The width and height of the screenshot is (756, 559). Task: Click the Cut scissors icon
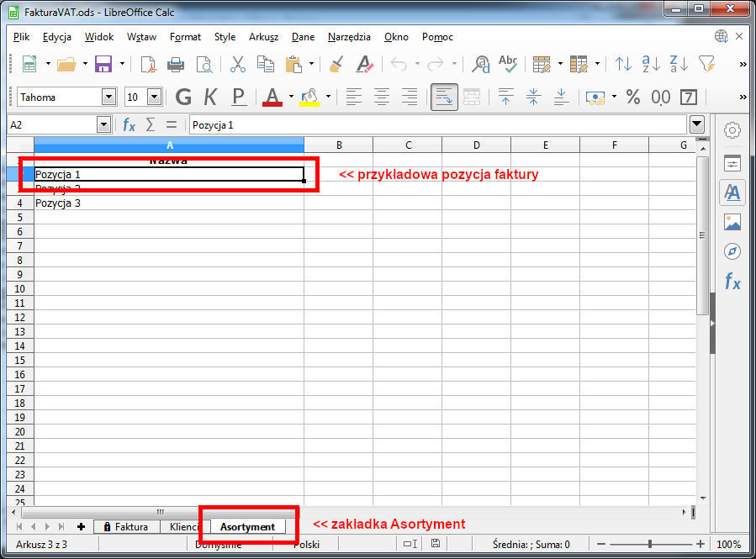point(237,64)
